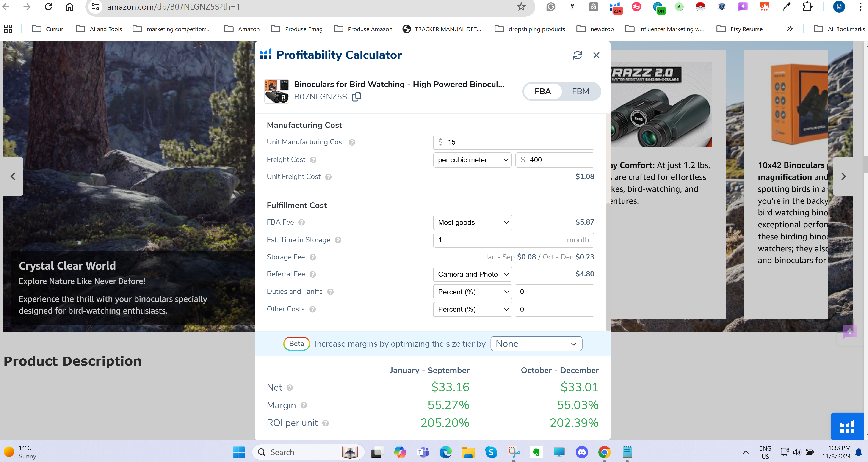The height and width of the screenshot is (462, 868).
Task: Open the Referral Fee category dropdown
Action: click(473, 274)
